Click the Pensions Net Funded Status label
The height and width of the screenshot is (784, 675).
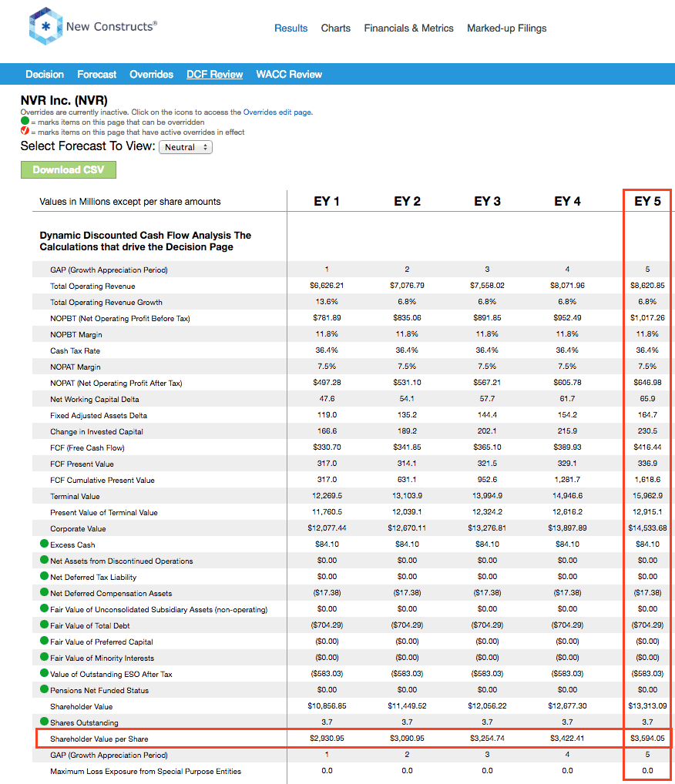click(99, 691)
